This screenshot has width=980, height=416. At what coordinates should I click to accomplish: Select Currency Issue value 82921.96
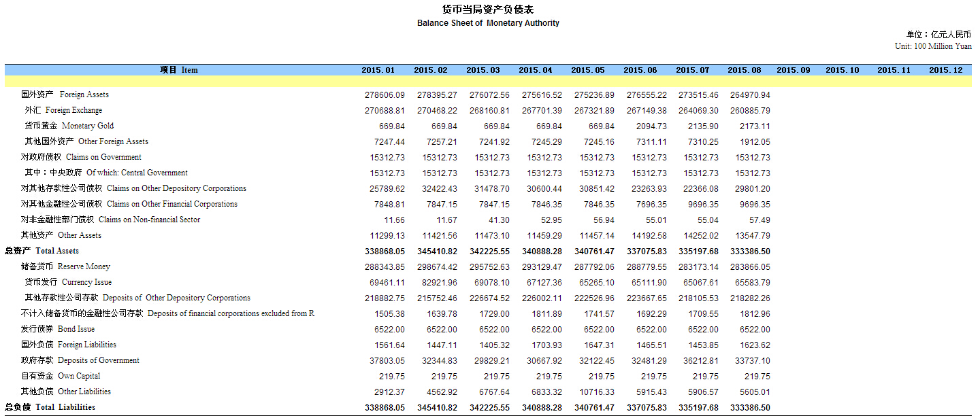click(439, 283)
